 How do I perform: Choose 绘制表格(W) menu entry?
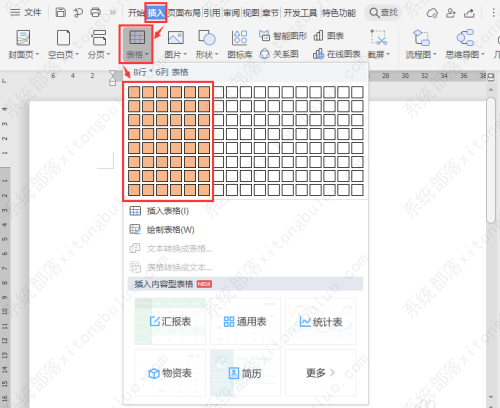pyautogui.click(x=162, y=230)
